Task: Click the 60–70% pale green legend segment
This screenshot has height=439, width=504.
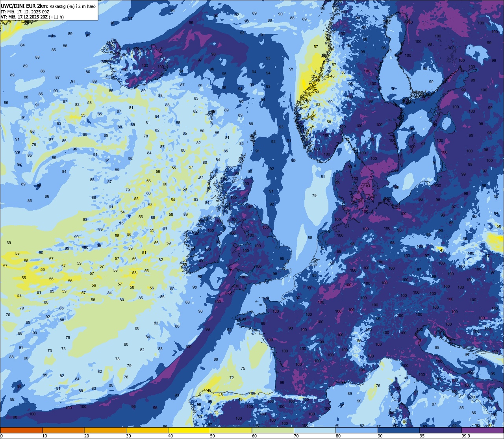Action: pos(273,430)
